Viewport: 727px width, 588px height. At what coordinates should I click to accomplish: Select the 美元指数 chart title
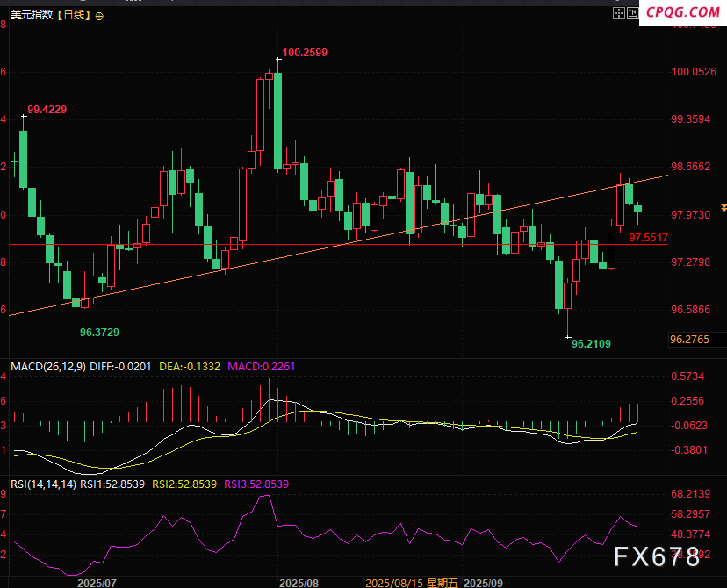[x=28, y=16]
